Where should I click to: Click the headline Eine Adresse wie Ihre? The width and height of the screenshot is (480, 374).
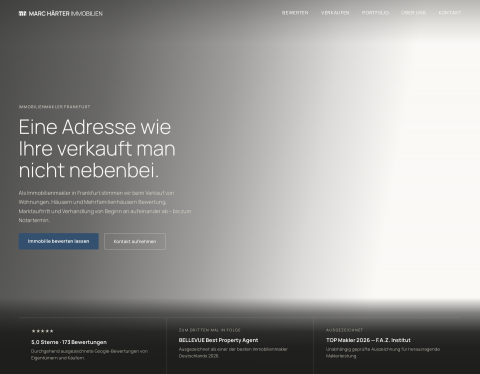(x=97, y=148)
